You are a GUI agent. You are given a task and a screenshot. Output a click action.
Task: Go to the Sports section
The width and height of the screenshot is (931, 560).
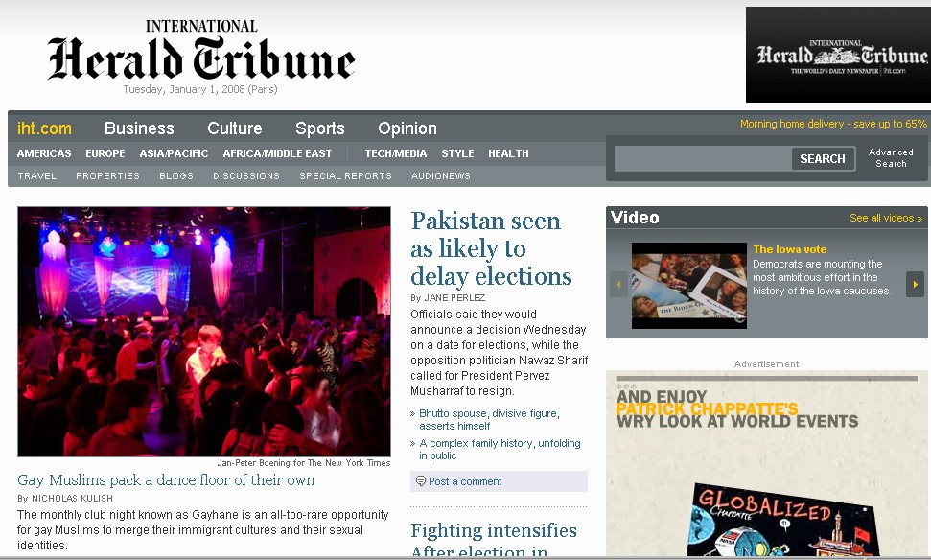point(320,128)
